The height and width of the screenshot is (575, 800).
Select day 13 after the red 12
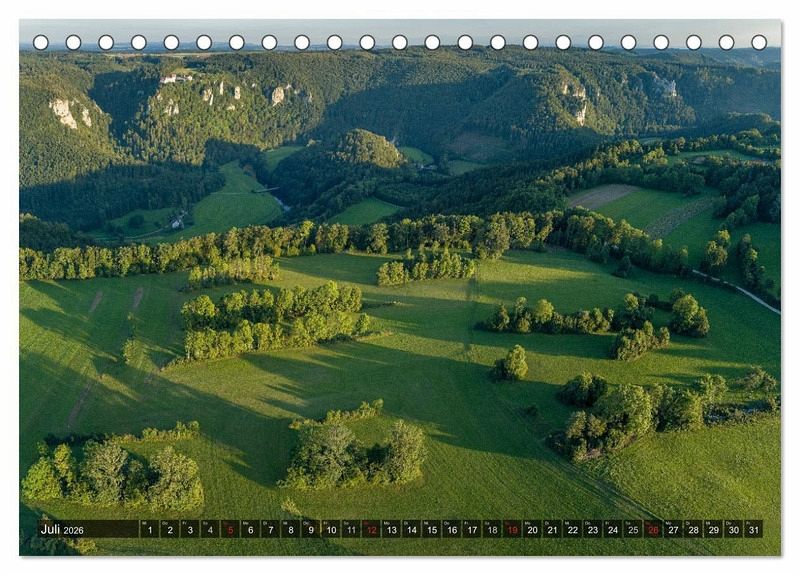(391, 529)
